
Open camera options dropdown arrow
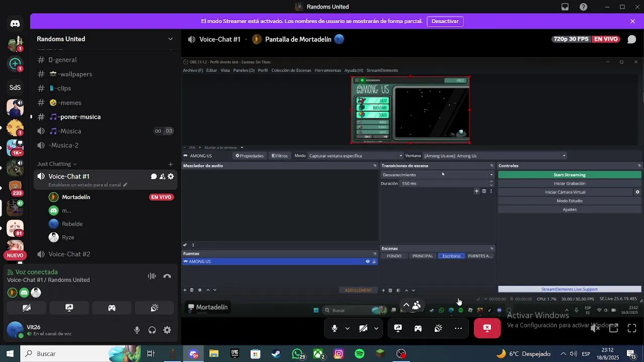point(376,328)
